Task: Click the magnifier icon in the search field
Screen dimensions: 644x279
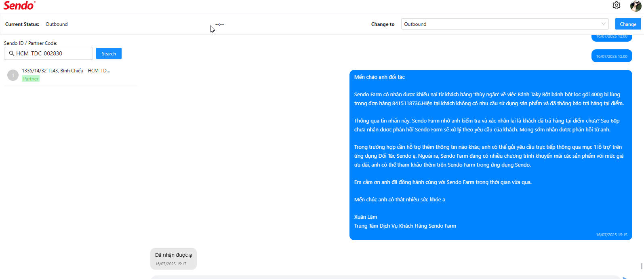Action: tap(11, 53)
